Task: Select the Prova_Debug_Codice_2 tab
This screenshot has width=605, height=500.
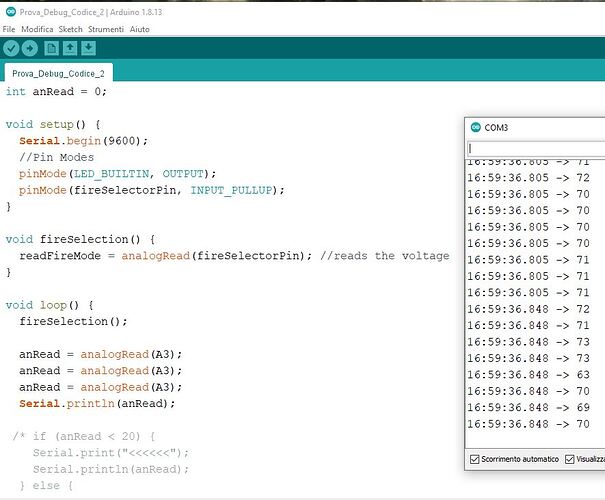Action: tap(58, 73)
